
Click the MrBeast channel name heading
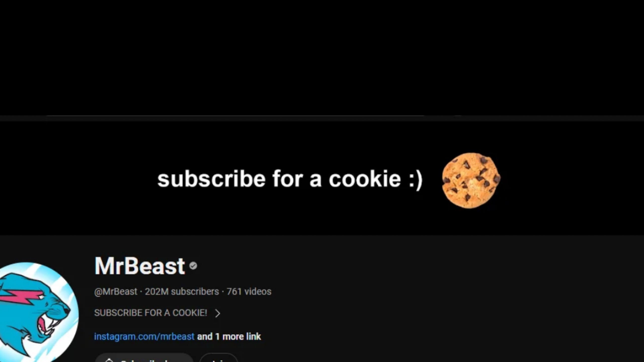[x=140, y=266]
